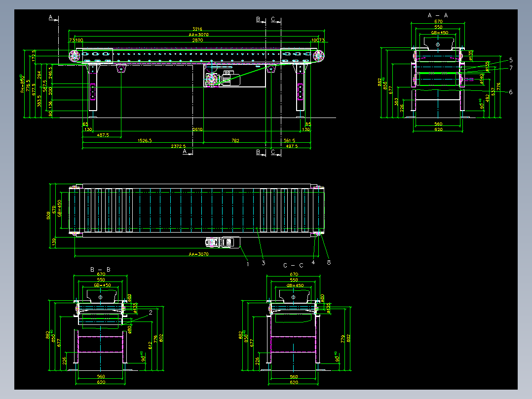Image resolution: width=532 pixels, height=399 pixels.
Task: Select the B – B section title
Action: point(100,270)
